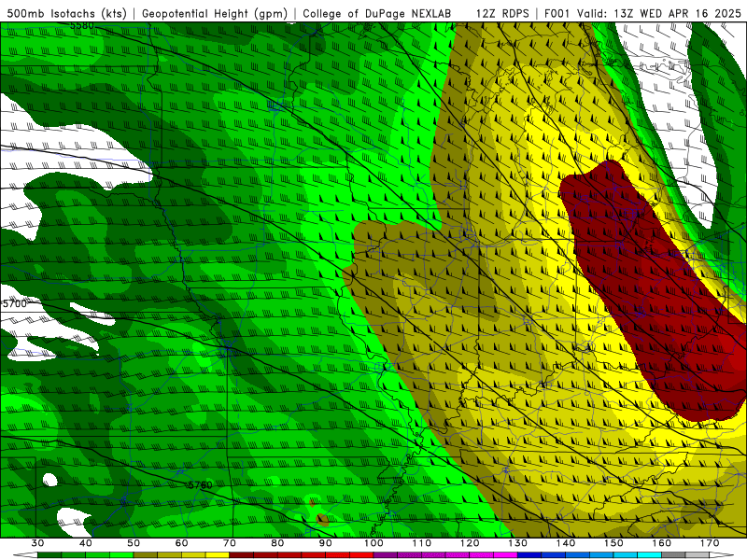Click the "Geopotential Height (gpm)" header text
The width and height of the screenshot is (747, 560).
pos(215,13)
